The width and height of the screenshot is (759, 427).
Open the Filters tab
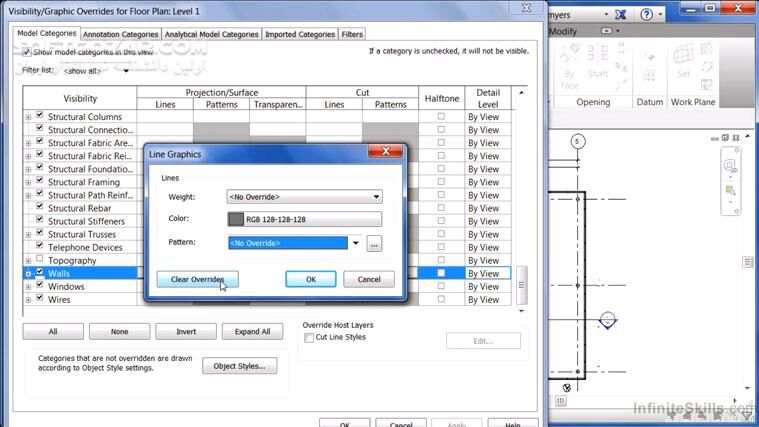(x=352, y=34)
